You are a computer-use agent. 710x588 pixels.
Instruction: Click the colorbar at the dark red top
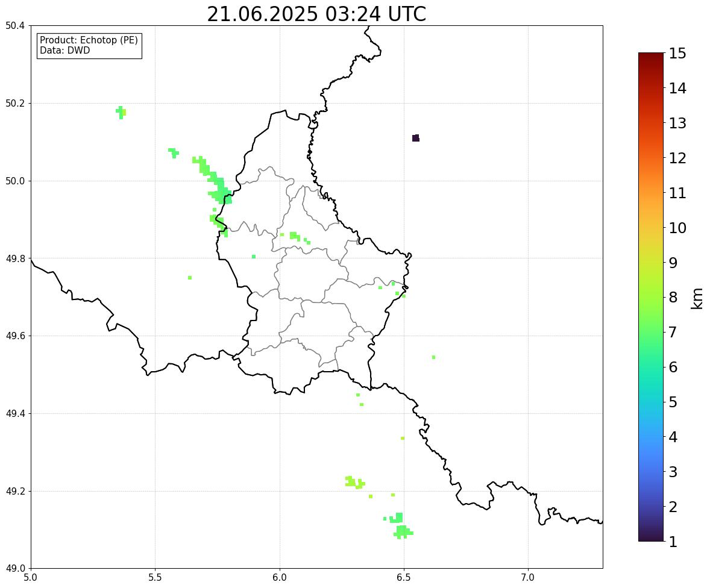tap(651, 56)
